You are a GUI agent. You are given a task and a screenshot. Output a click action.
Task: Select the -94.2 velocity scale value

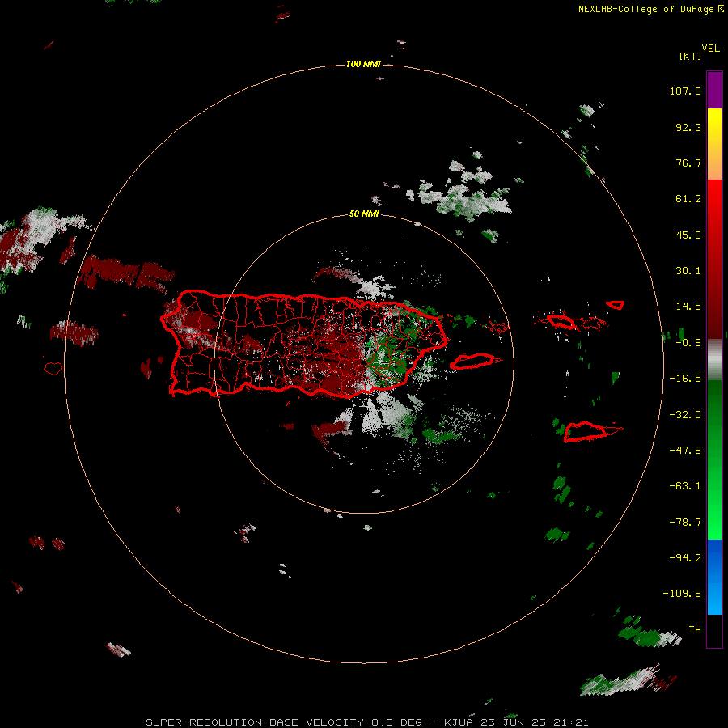pos(685,557)
